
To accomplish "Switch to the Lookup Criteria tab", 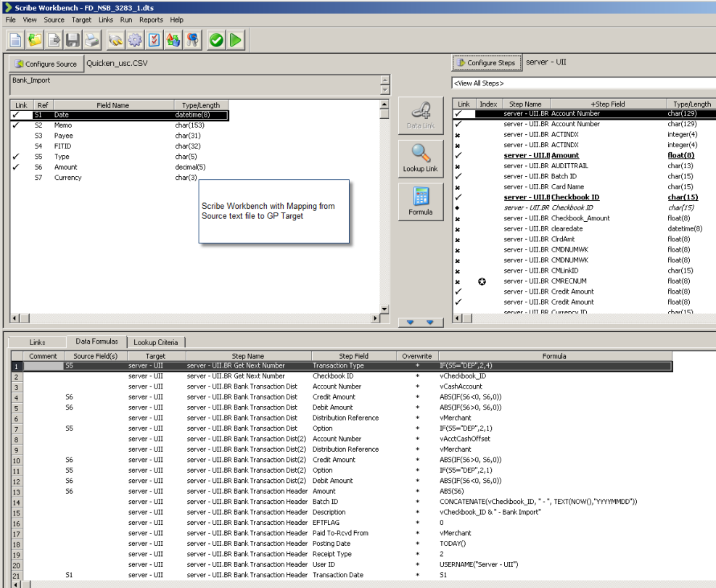I will pyautogui.click(x=156, y=342).
